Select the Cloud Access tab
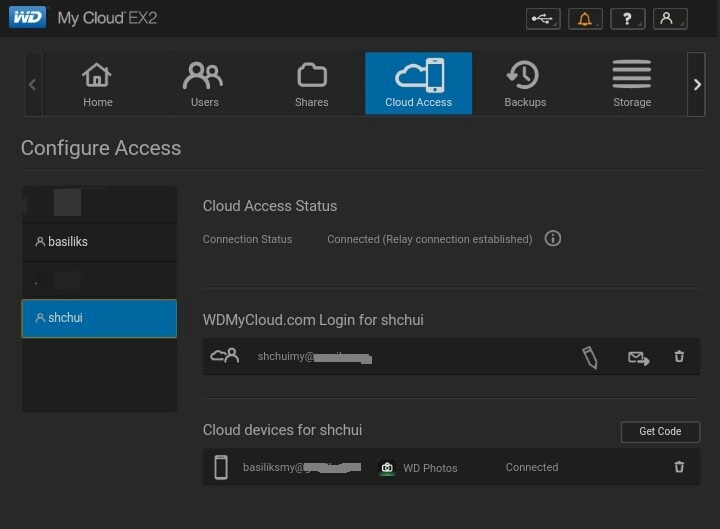Screen dimensions: 720x529 pyautogui.click(x=418, y=84)
